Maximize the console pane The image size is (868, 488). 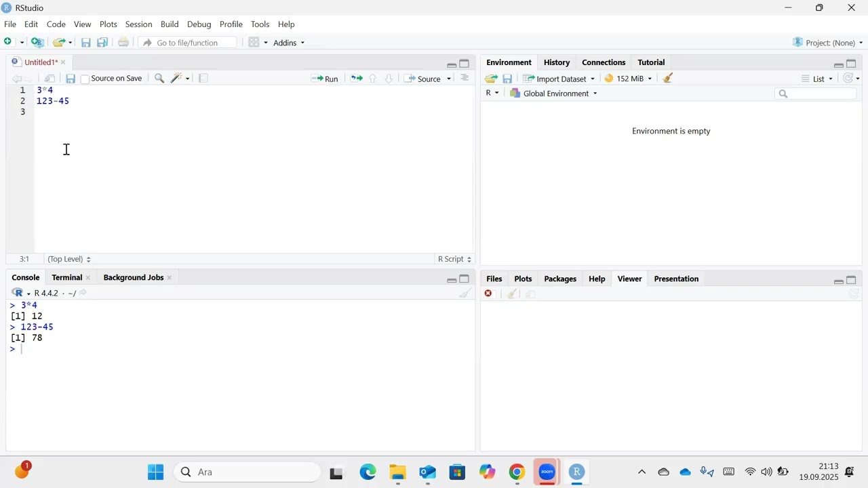click(465, 279)
